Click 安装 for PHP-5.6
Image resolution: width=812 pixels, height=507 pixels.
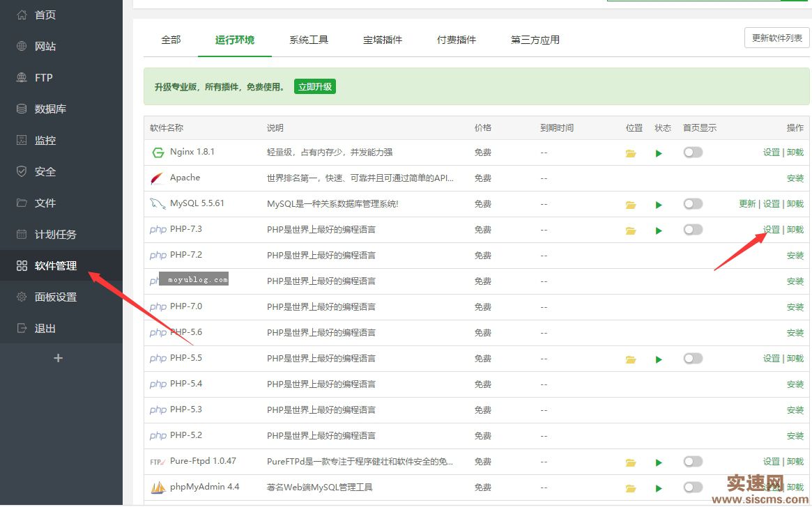click(795, 333)
